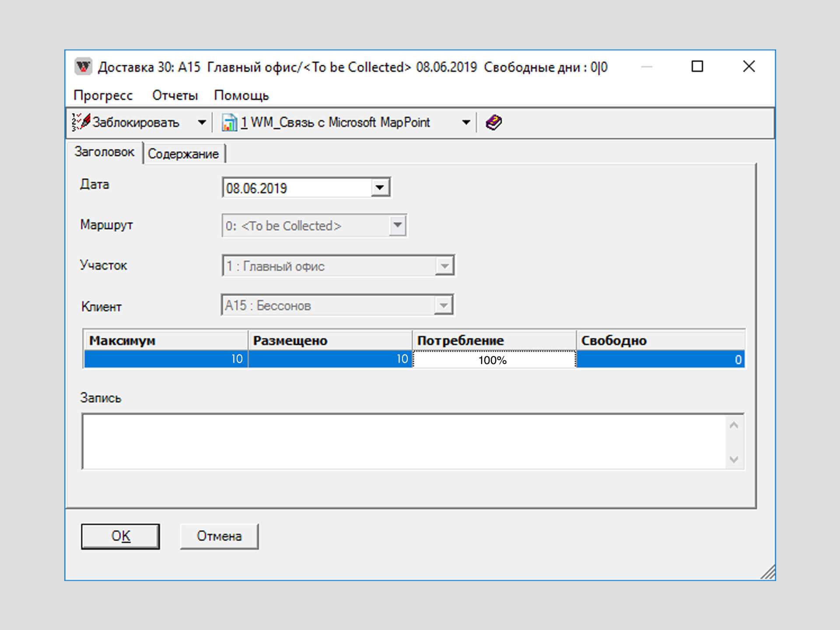The height and width of the screenshot is (630, 840).
Task: Open the Дата date picker dropdown
Action: coord(380,188)
